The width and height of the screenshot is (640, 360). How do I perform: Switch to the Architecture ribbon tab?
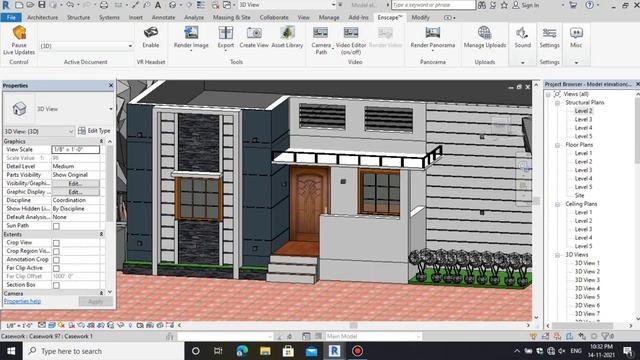coord(42,18)
